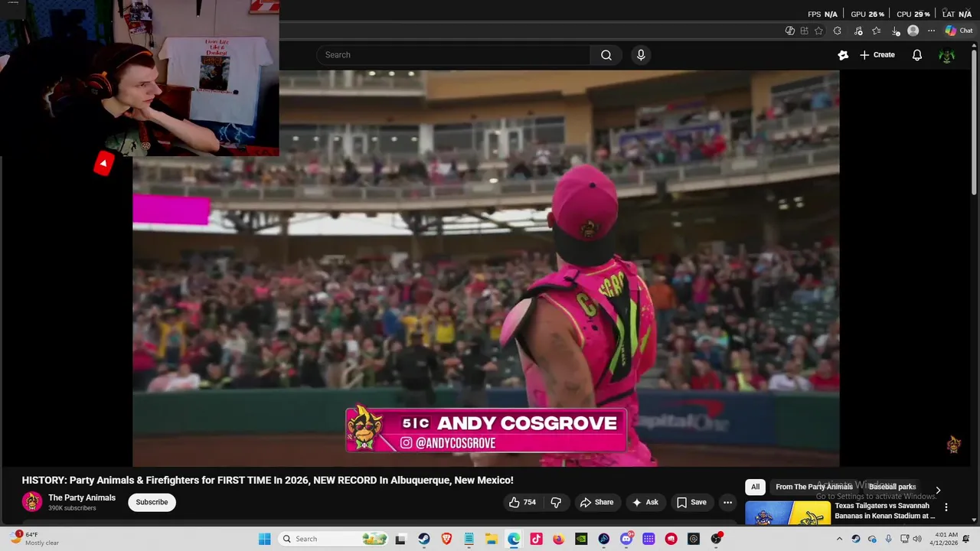This screenshot has height=551, width=980.
Task: Select the Baseball parks chip
Action: [892, 487]
